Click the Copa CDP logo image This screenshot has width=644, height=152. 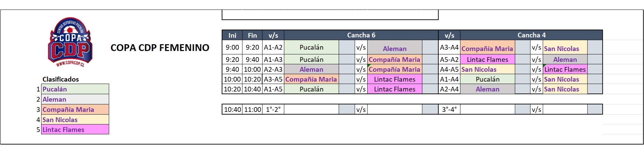click(x=70, y=43)
